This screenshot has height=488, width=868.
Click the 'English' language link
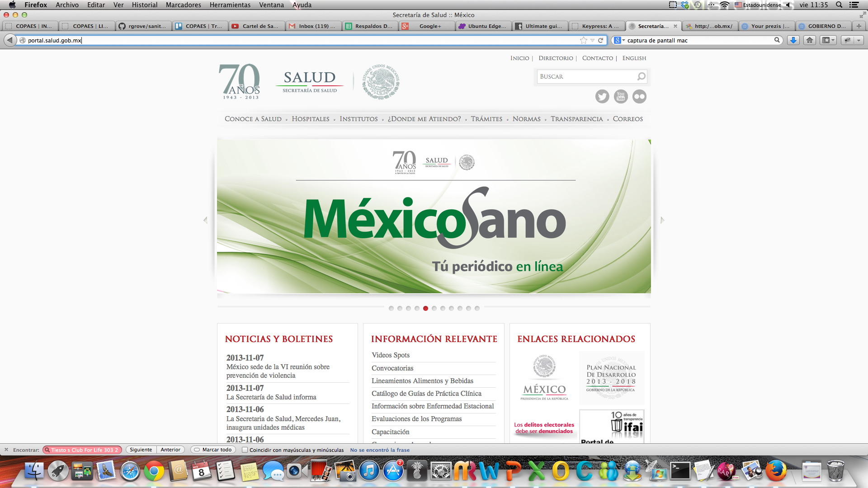click(x=634, y=58)
